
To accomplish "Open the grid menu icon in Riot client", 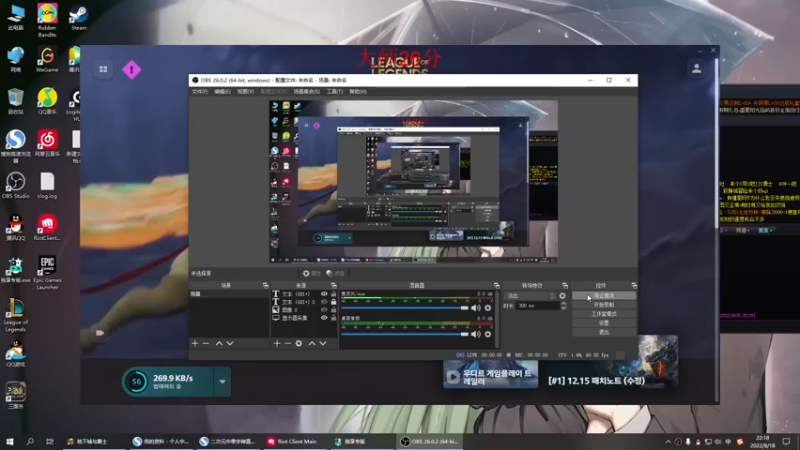I will pyautogui.click(x=103, y=69).
